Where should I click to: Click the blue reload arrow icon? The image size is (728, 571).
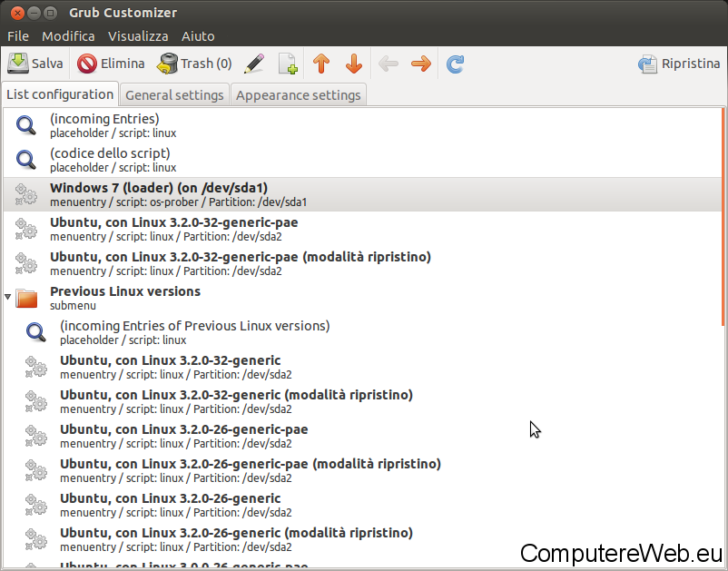tap(455, 64)
